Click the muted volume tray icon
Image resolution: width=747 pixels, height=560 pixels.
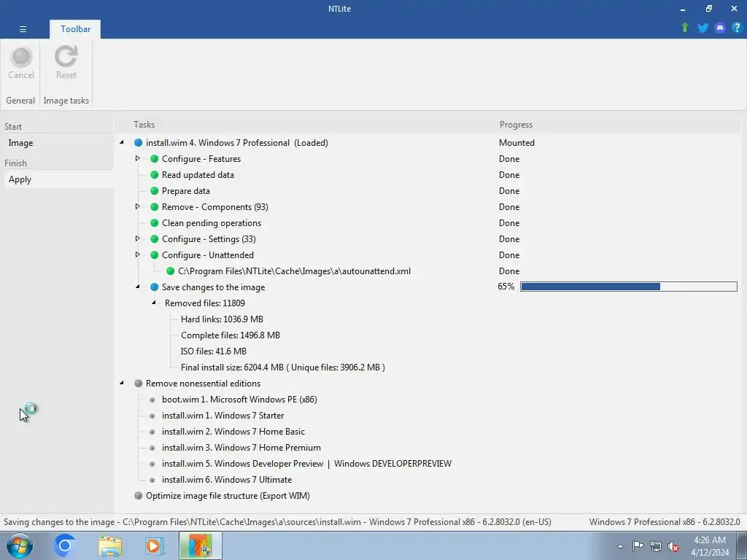(673, 547)
